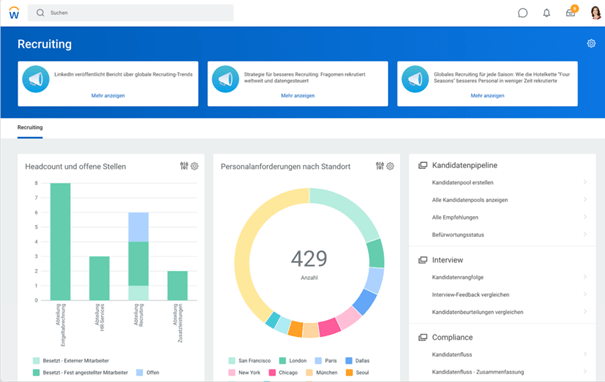Screen dimensions: 605x382
Task: Click the Interview section icon
Action: (423, 260)
